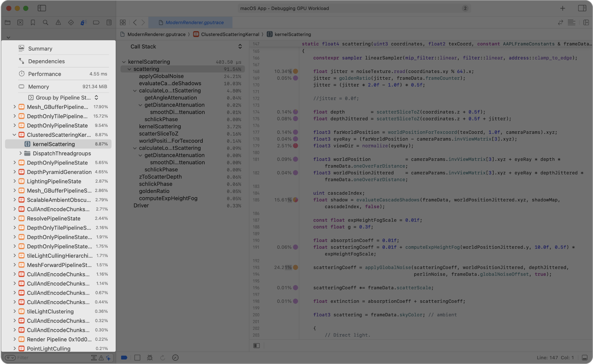Toggle the left sidebar visibility
Viewport: 593px width, 364px height.
point(42,8)
